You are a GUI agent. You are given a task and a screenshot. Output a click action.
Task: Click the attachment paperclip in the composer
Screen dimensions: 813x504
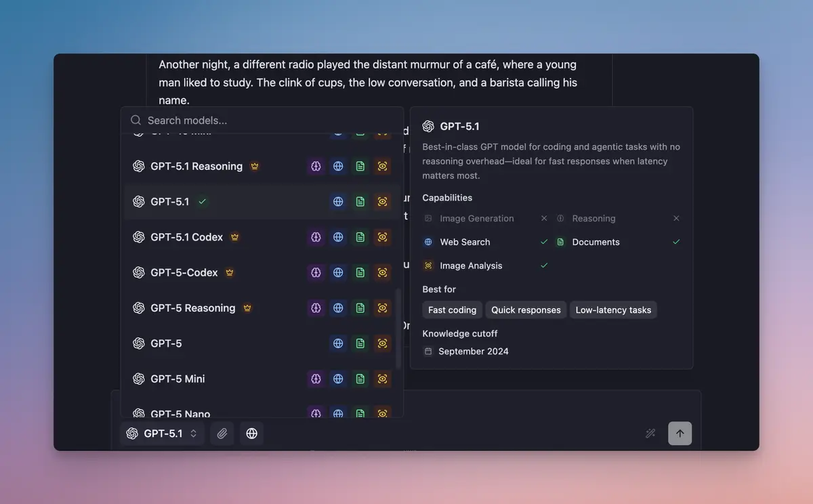pos(222,433)
